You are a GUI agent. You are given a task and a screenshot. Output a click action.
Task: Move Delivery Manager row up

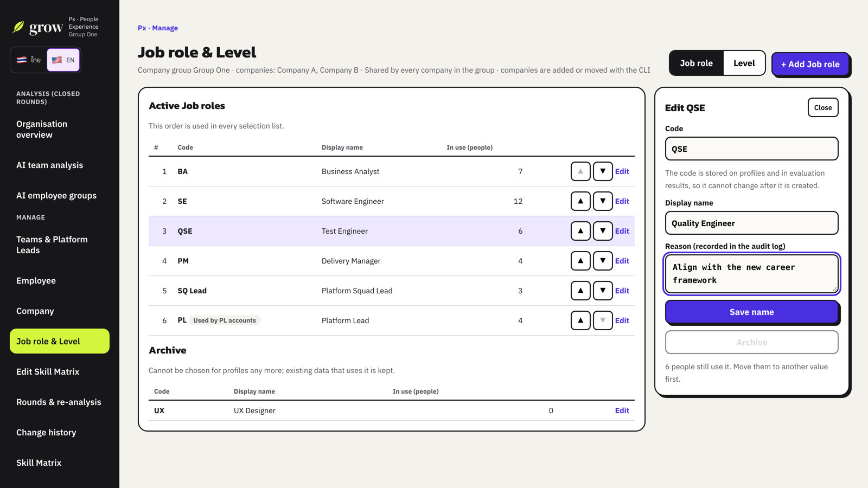(x=580, y=261)
